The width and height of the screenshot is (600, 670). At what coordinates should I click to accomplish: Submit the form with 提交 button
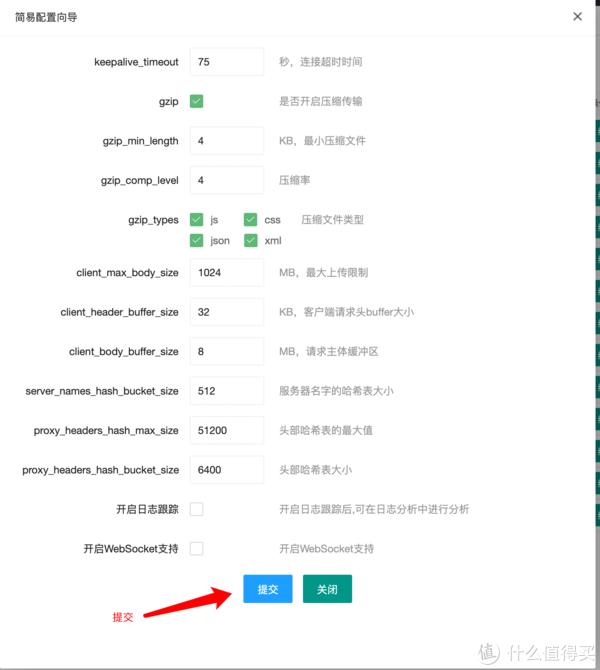(x=268, y=589)
